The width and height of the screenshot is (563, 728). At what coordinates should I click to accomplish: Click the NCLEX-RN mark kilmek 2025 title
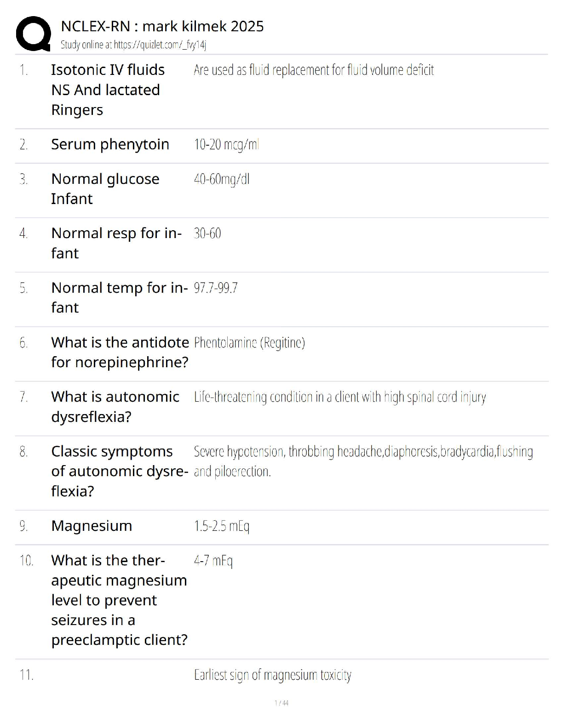pos(162,26)
